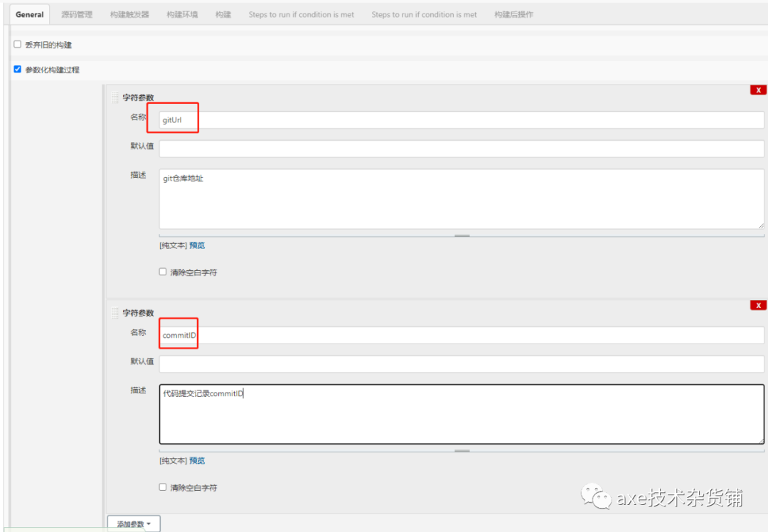
Task: Click [纯文本] label under commitID description
Action: pos(173,460)
